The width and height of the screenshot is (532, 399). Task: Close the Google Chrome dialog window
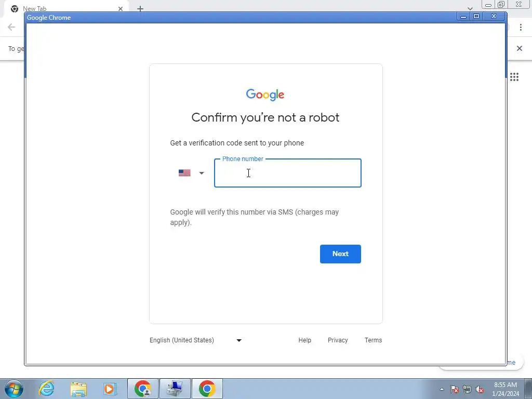[495, 16]
